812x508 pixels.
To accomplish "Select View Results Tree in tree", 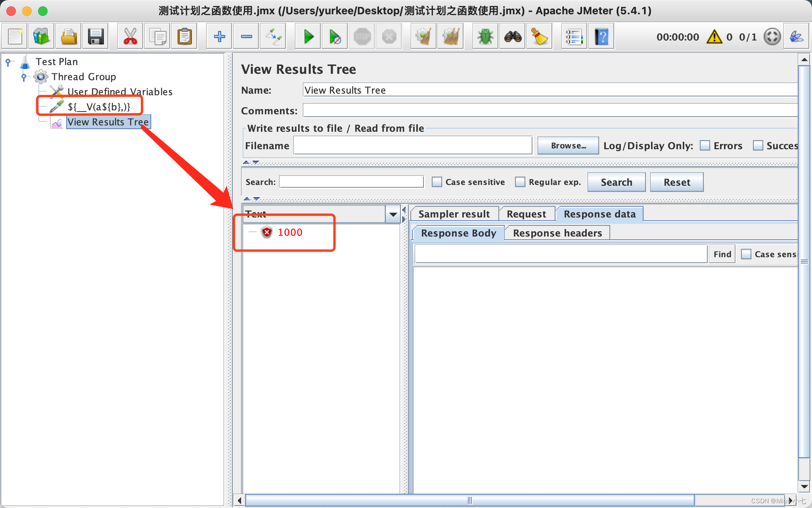I will tap(108, 122).
